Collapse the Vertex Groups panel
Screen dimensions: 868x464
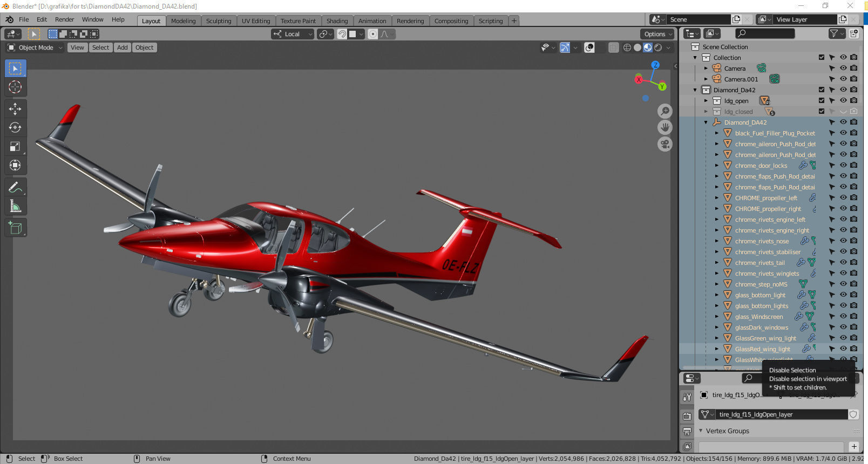(701, 431)
